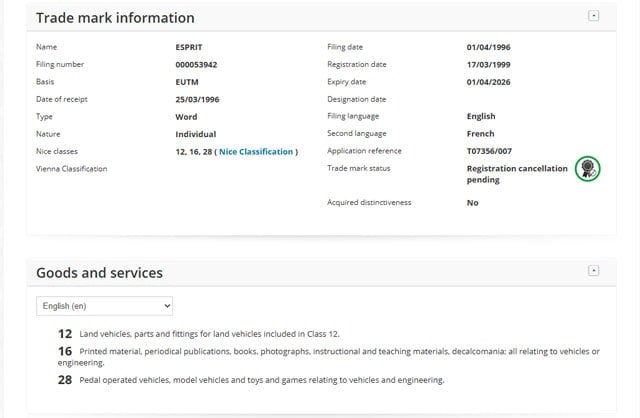640x418 pixels.
Task: Click the Goods and services heading
Action: 99,272
